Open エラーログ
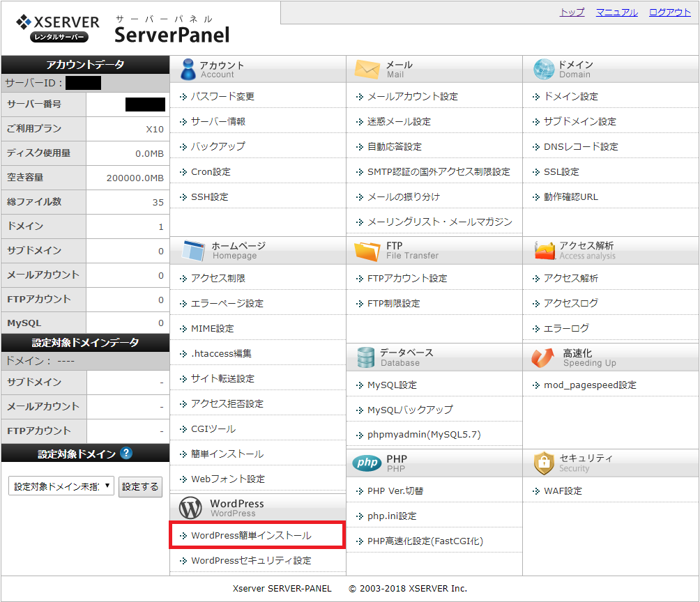The width and height of the screenshot is (700, 602). [x=566, y=328]
